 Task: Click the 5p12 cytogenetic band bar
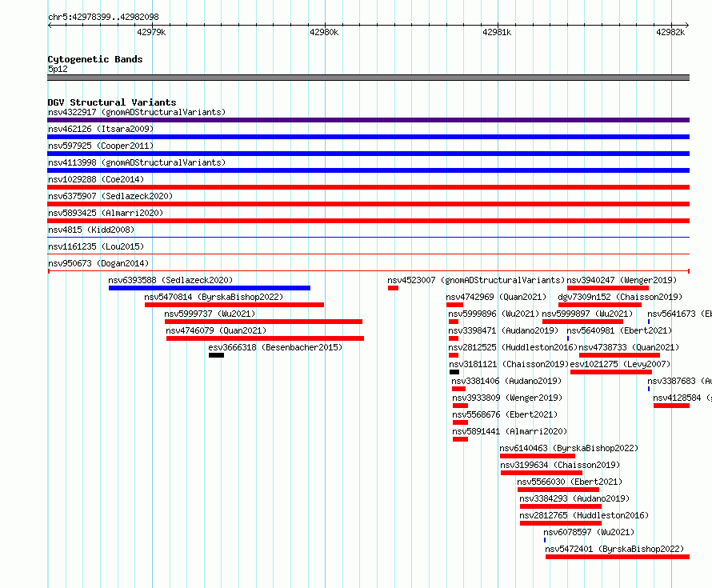[x=368, y=78]
